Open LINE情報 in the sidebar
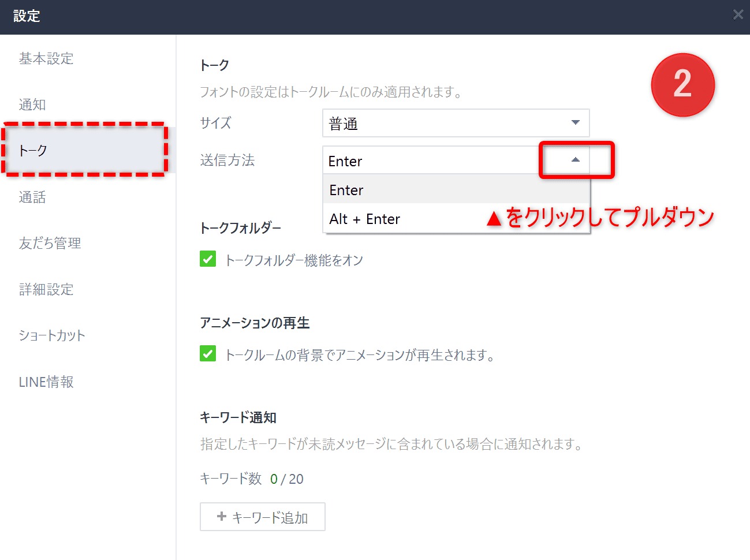The image size is (750, 560). [x=46, y=382]
